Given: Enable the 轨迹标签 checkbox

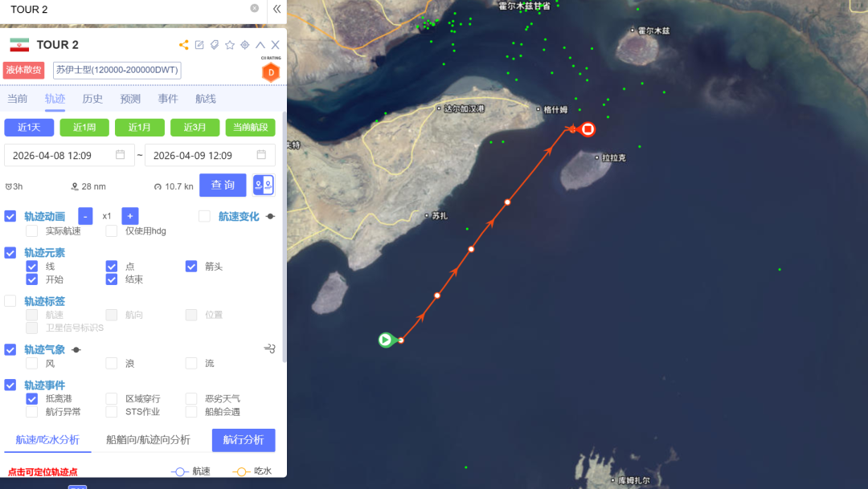Looking at the screenshot, I should click(10, 301).
